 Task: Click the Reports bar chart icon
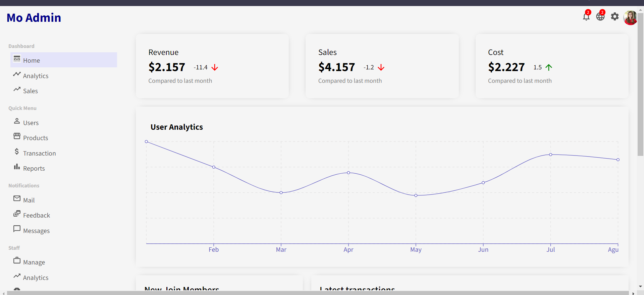click(17, 167)
